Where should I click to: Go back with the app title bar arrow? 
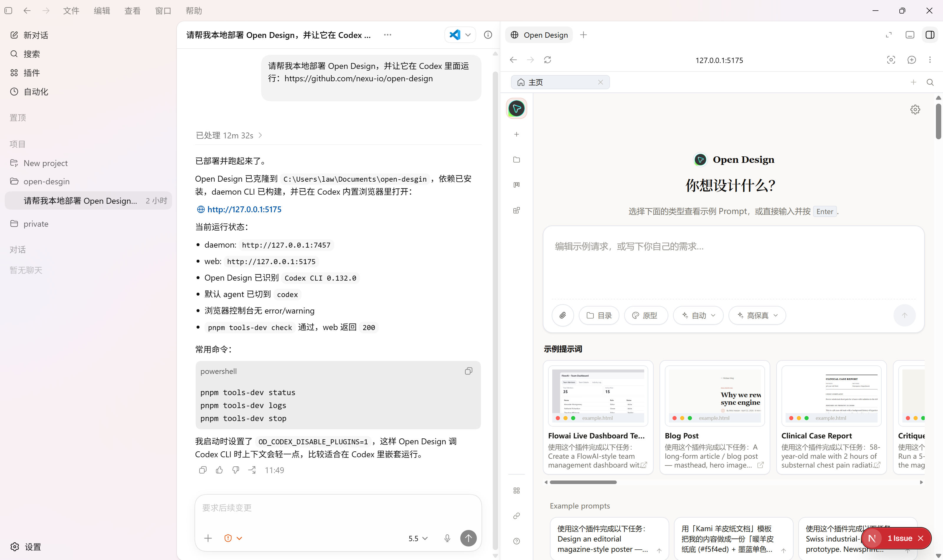(27, 11)
